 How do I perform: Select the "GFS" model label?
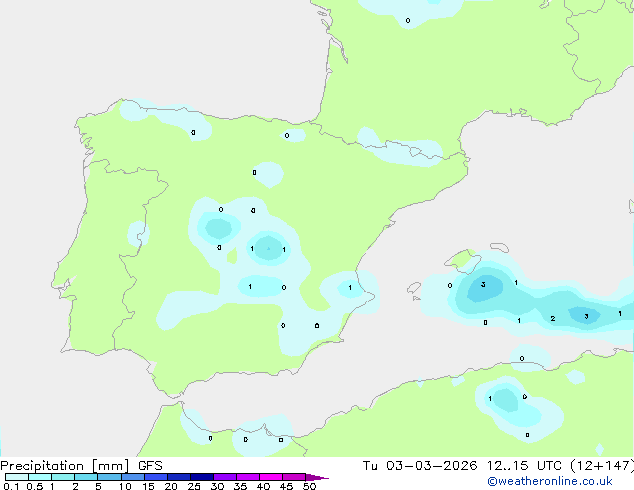tap(150, 466)
